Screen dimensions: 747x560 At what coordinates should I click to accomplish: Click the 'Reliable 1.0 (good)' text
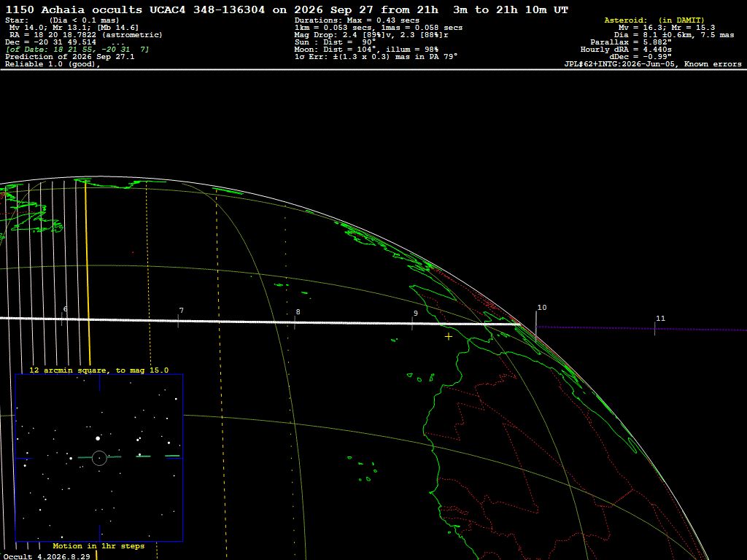point(53,64)
